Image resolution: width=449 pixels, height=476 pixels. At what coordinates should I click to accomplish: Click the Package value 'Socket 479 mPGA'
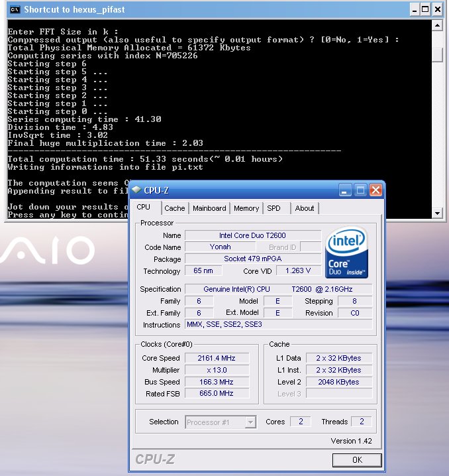pos(253,259)
